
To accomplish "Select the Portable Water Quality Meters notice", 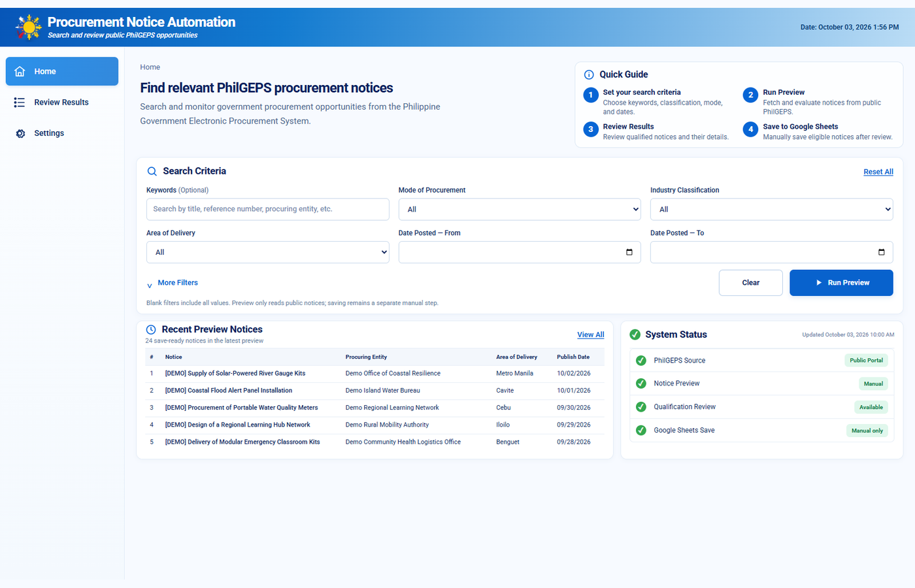I will (x=241, y=408).
